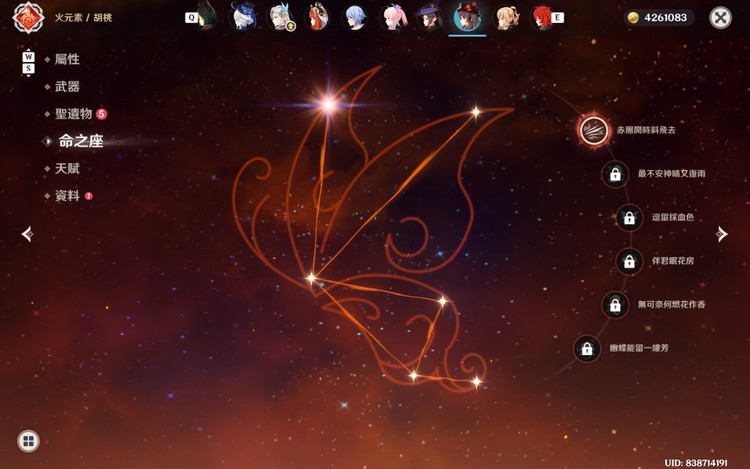The width and height of the screenshot is (750, 469).
Task: Click the locked 最不安神晴又復雨 constellation icon
Action: point(615,174)
